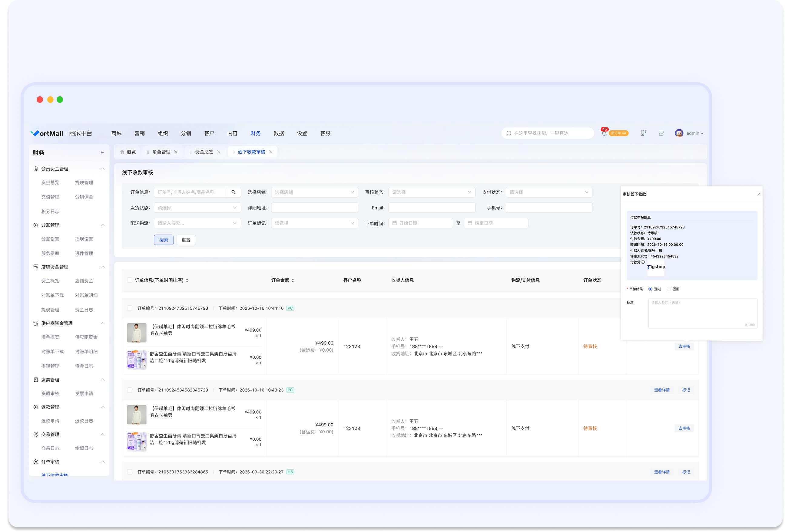Image resolution: width=785 pixels, height=532 pixels.
Task: Click sort arrows next to 订单信息(下单时间排序)
Action: (187, 281)
